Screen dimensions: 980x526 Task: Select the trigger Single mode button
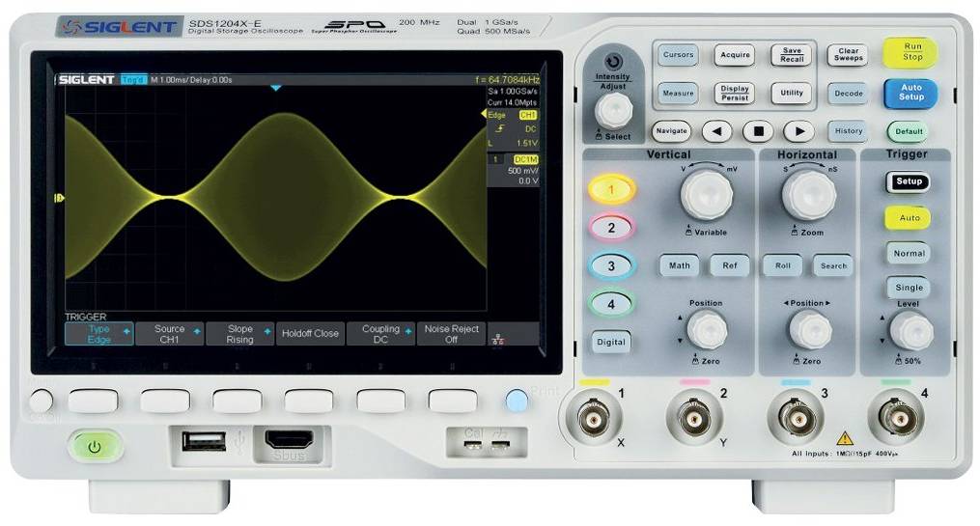tap(909, 288)
